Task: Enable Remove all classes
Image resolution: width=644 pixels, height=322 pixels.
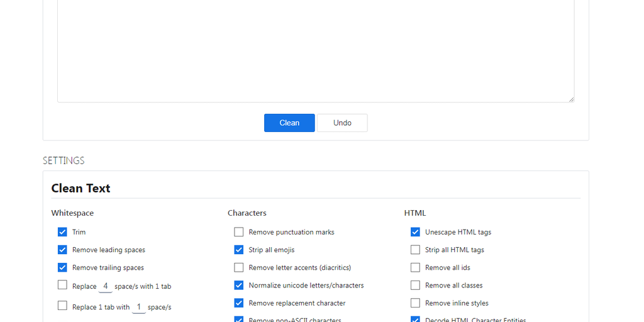Action: (415, 285)
